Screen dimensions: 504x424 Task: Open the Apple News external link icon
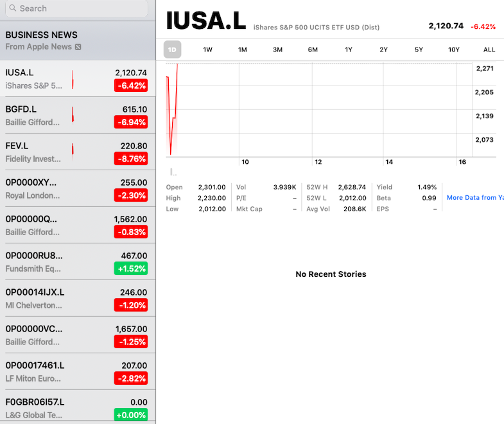78,47
